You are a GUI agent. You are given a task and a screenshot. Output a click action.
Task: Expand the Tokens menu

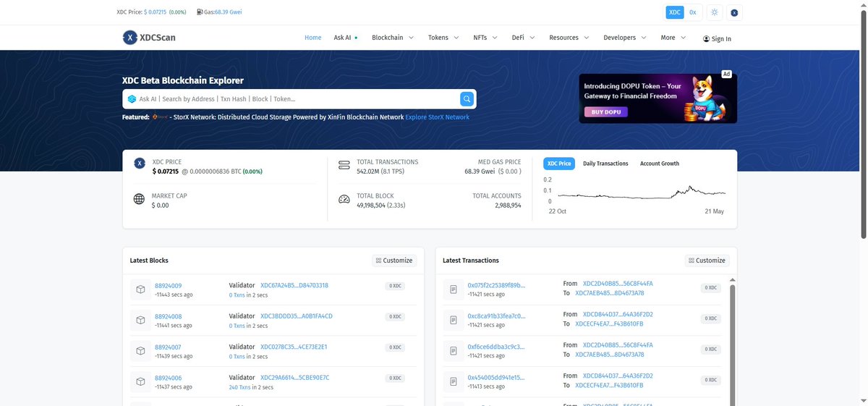(x=443, y=38)
